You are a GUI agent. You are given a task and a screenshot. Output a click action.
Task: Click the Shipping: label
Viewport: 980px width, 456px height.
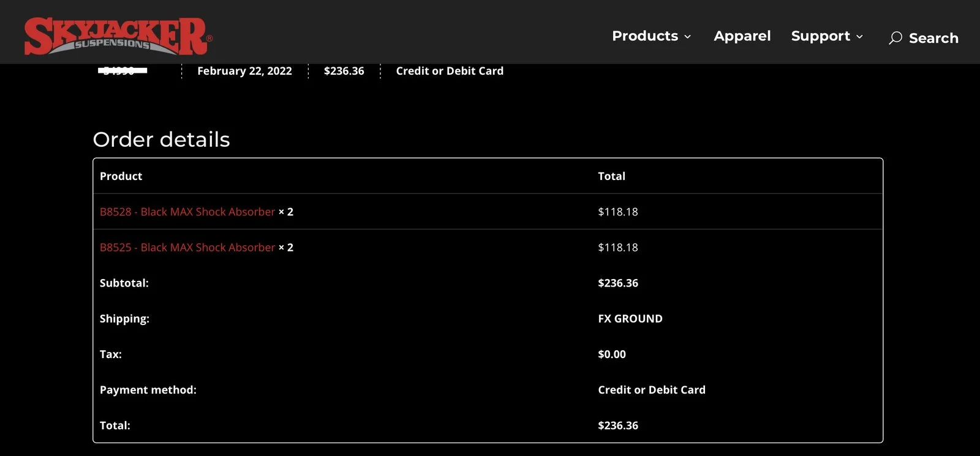coord(124,319)
